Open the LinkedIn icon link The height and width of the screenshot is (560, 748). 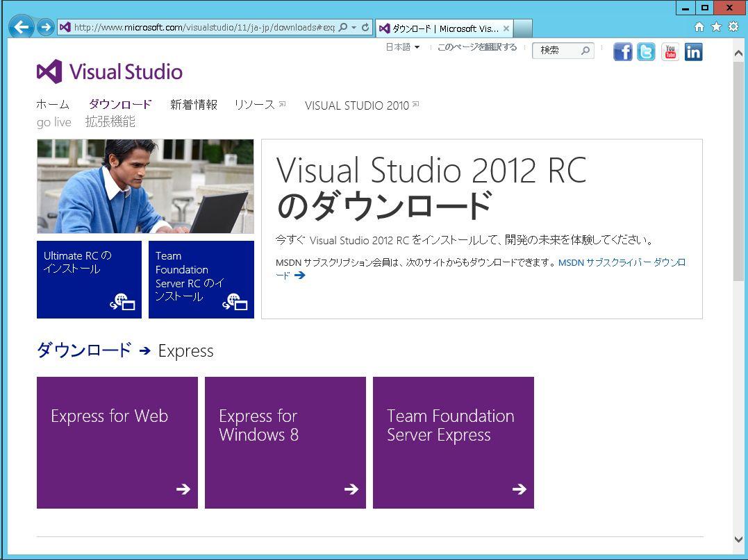coord(693,52)
